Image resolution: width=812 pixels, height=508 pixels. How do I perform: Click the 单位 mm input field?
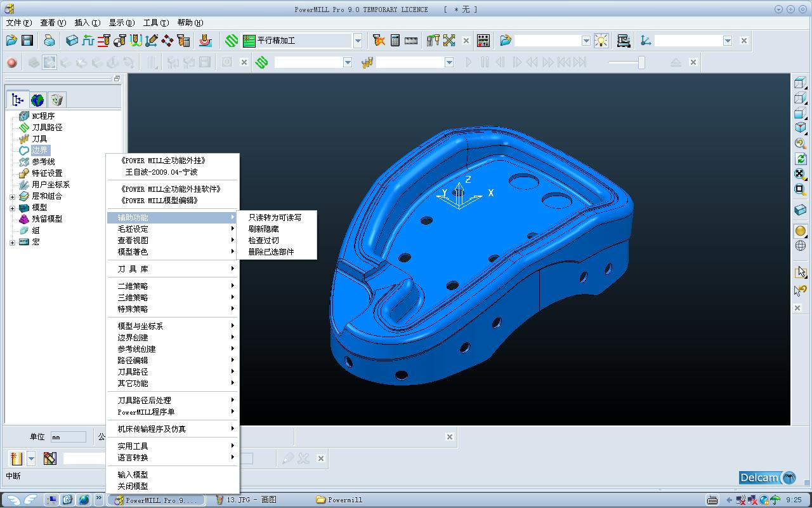click(x=68, y=437)
